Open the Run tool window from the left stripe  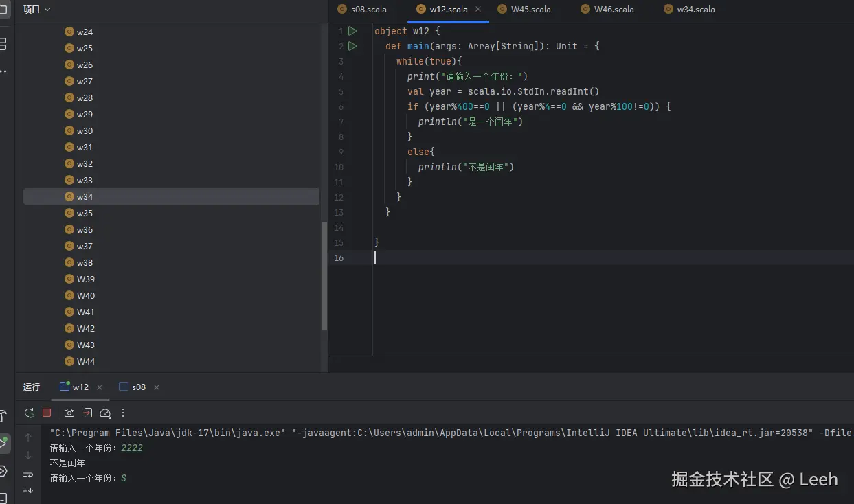3,442
